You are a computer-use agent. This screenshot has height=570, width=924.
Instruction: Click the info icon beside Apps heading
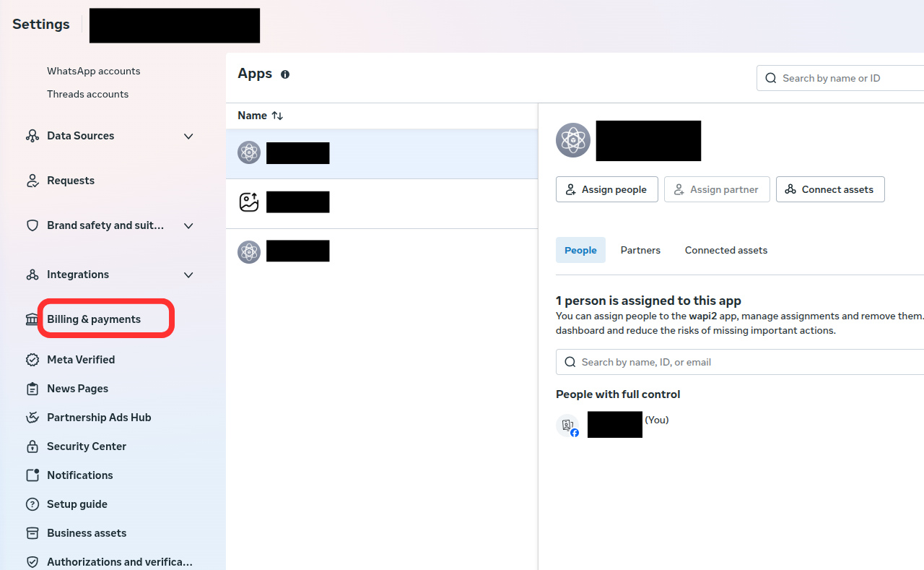285,74
